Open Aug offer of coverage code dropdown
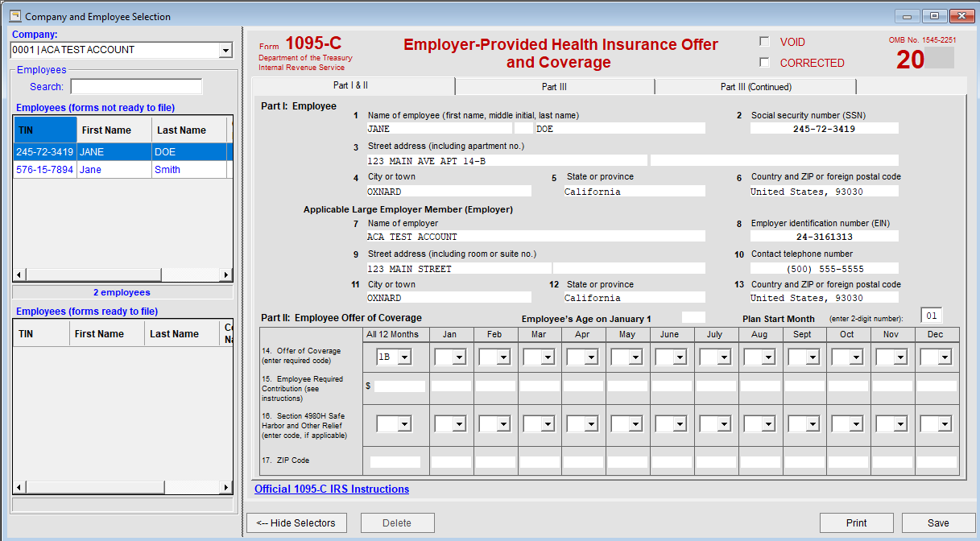 point(767,357)
